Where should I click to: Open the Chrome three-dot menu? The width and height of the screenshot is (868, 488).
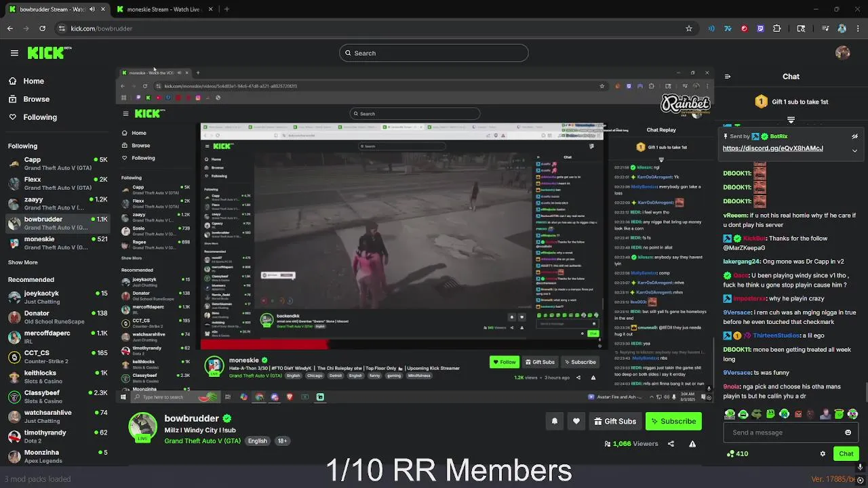point(858,28)
